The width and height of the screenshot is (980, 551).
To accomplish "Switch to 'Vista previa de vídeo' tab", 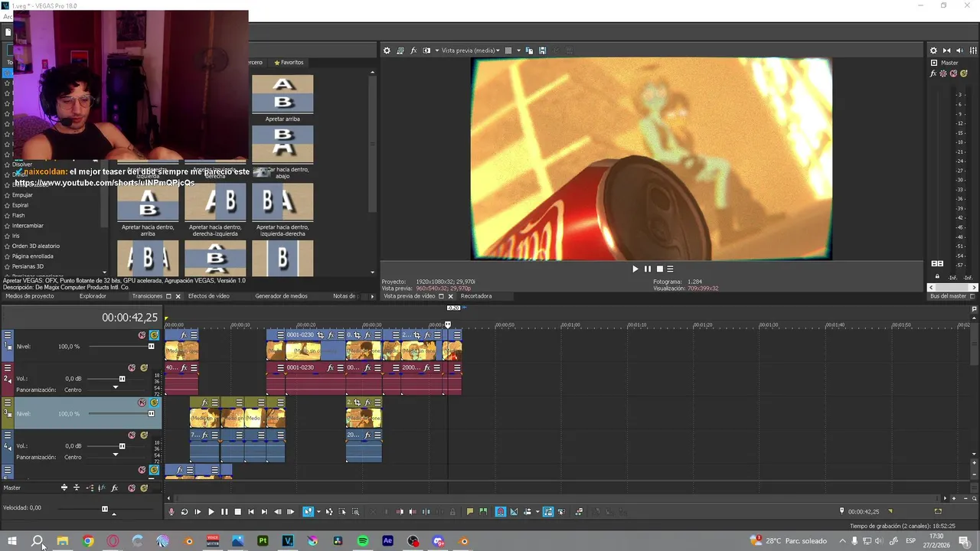I will 409,296.
